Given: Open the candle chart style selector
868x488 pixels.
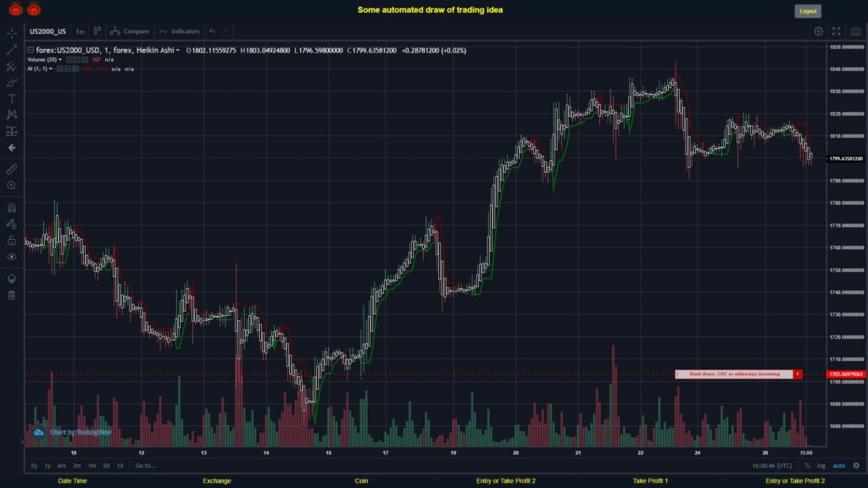Looking at the screenshot, I should pyautogui.click(x=97, y=31).
